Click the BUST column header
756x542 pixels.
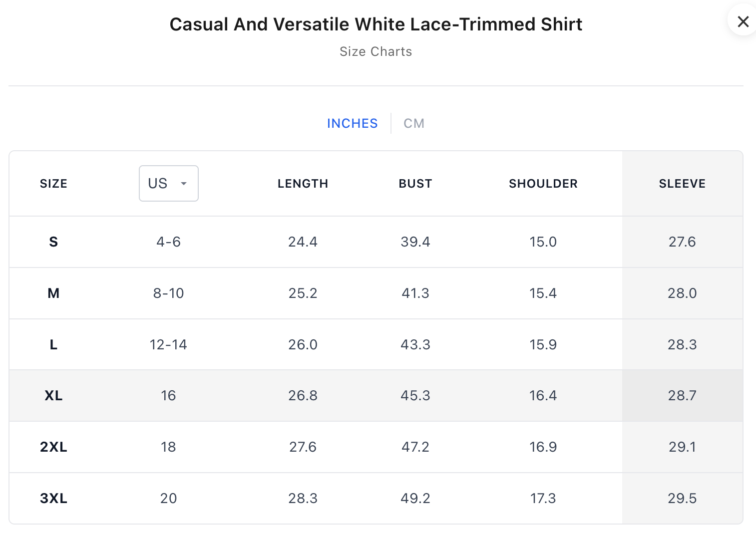(x=415, y=184)
